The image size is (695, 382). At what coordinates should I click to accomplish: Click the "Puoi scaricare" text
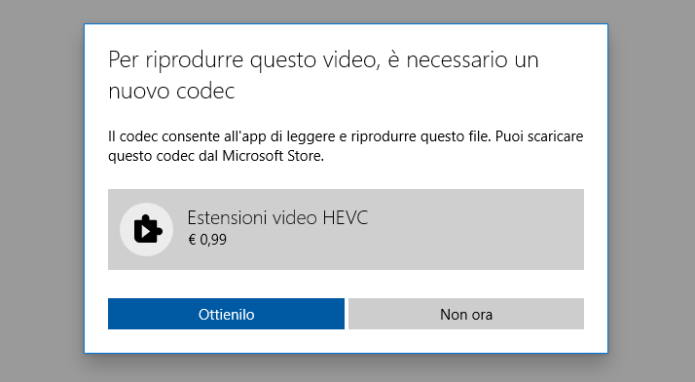[x=539, y=136]
